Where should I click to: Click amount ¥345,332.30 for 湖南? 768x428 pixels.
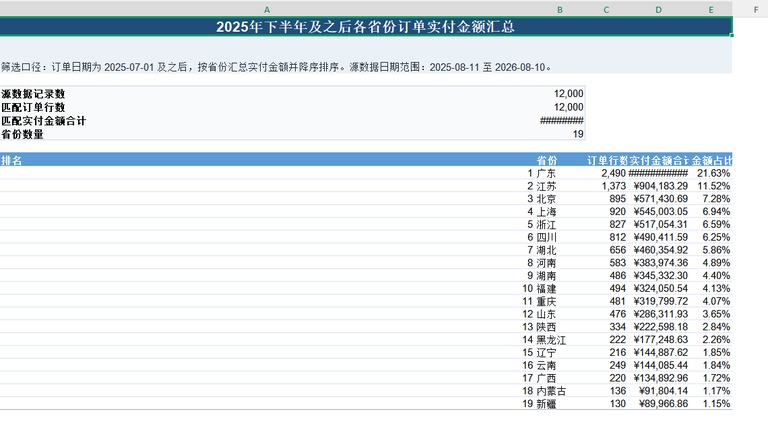click(x=658, y=276)
